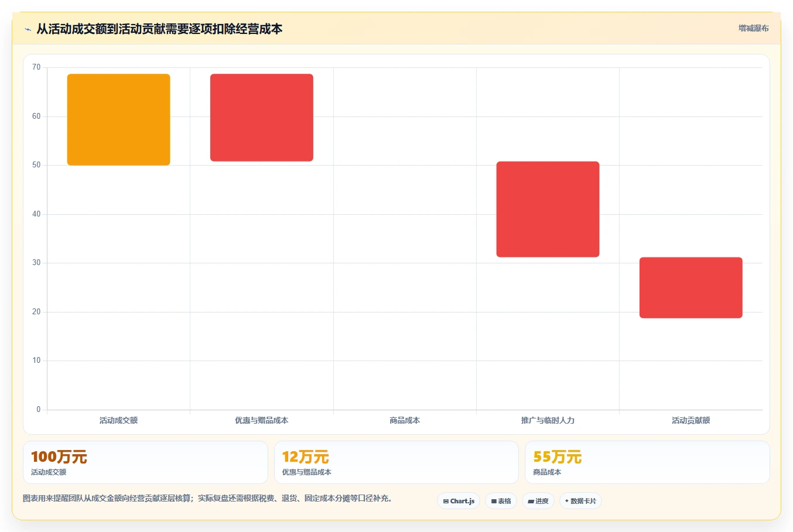Click the 活动成交额 x-axis label
The width and height of the screenshot is (793, 532).
pos(118,420)
